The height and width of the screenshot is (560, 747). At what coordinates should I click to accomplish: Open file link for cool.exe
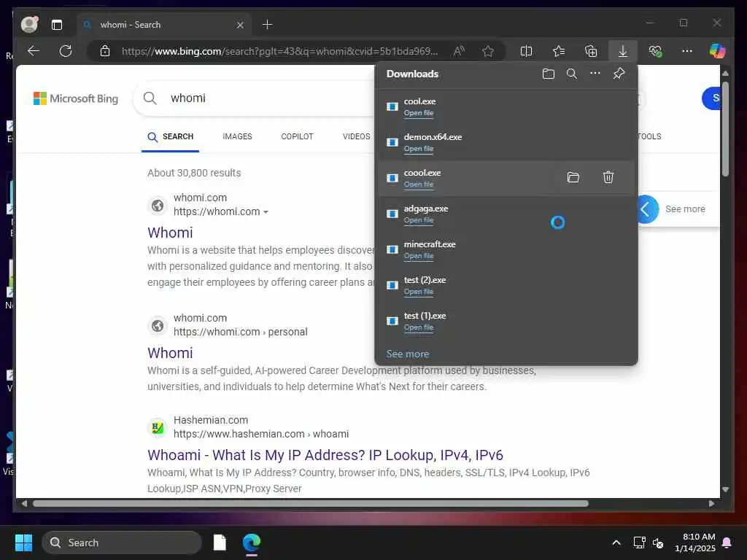coord(419,113)
